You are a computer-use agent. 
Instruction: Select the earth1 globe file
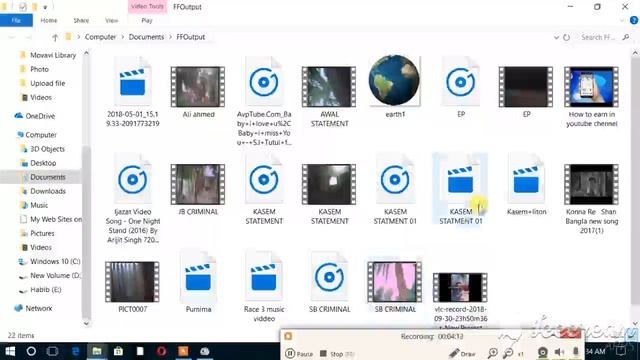click(394, 80)
